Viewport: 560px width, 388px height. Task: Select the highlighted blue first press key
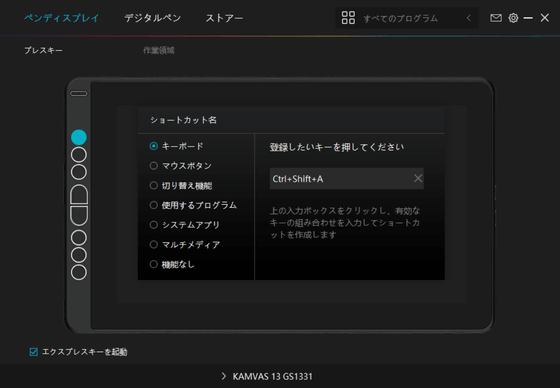79,137
